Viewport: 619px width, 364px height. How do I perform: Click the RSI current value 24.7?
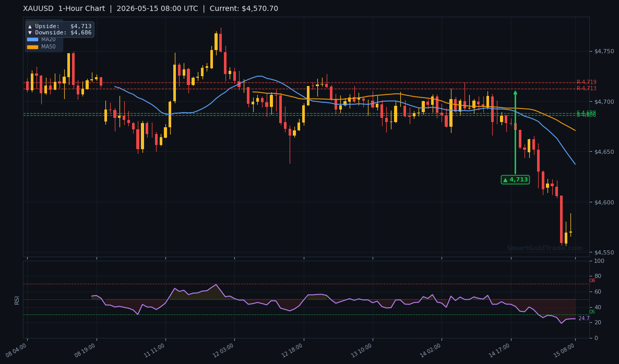point(584,318)
